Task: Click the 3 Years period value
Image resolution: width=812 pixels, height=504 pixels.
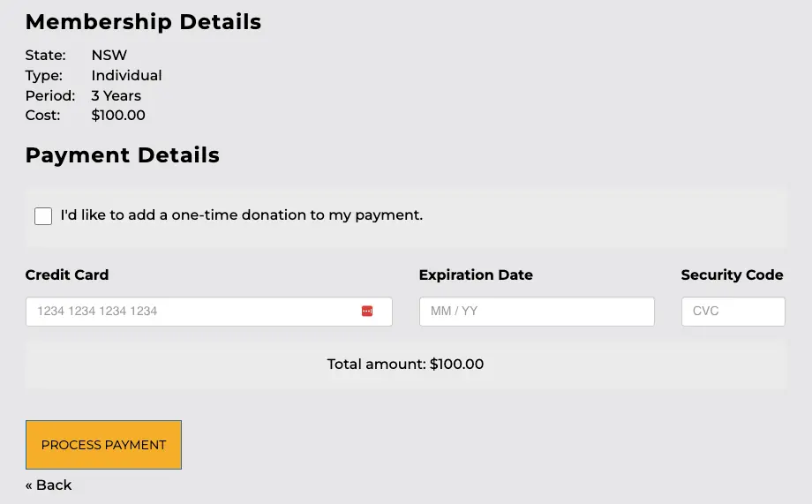Action: pyautogui.click(x=116, y=95)
